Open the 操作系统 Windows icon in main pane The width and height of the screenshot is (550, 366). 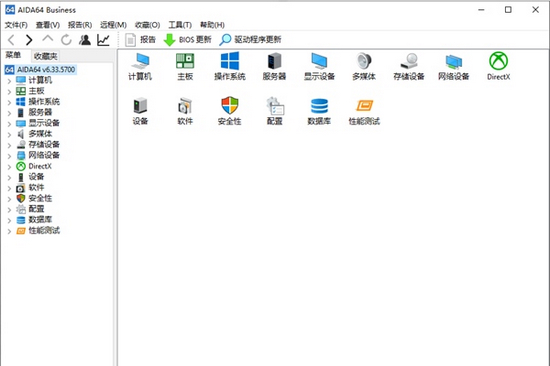click(230, 66)
